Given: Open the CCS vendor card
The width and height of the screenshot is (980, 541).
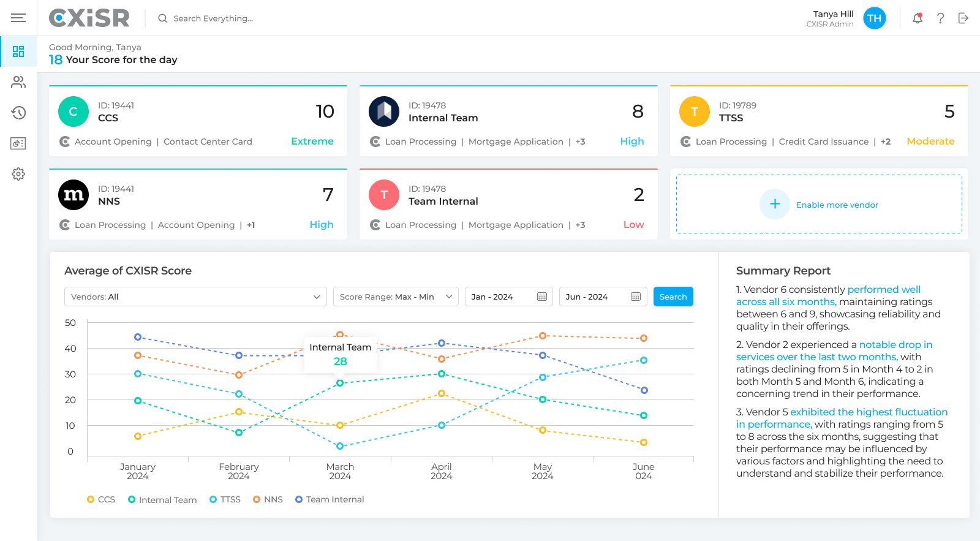Looking at the screenshot, I should pos(198,121).
